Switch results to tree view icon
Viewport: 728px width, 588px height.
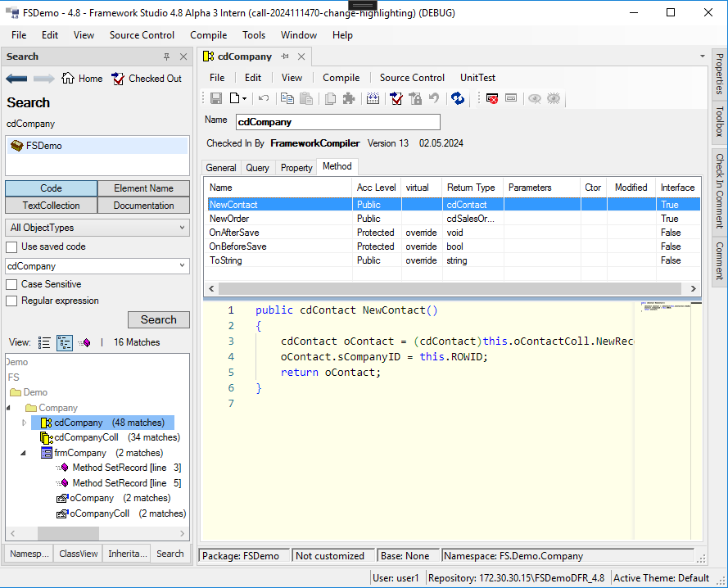point(65,343)
